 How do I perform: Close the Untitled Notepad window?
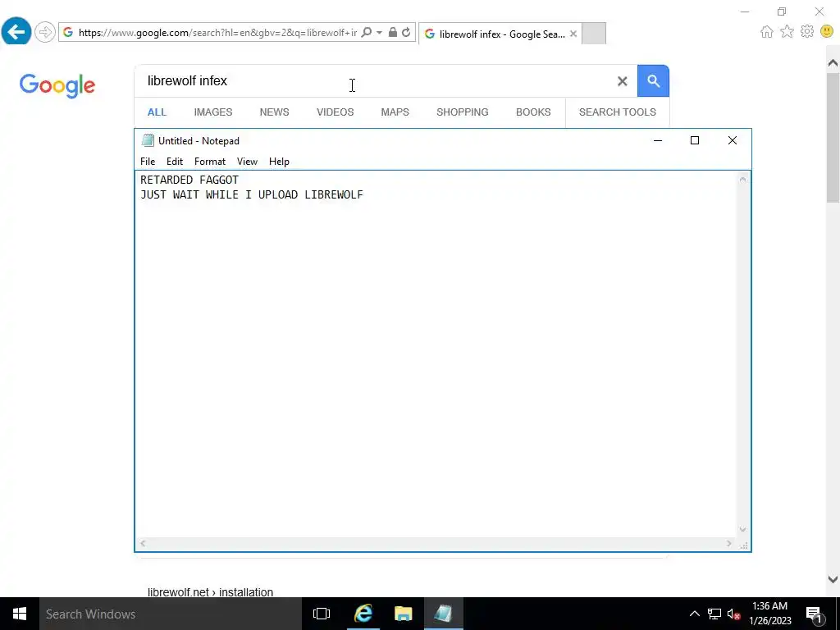[x=733, y=140]
